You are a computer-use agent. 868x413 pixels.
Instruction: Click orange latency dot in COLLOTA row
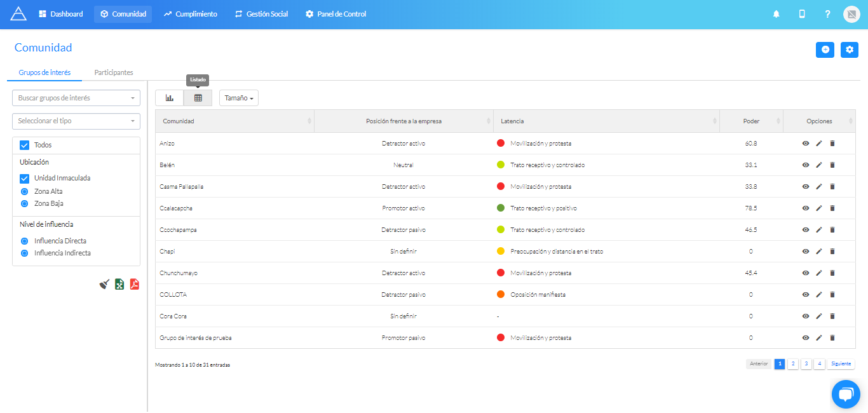point(501,295)
